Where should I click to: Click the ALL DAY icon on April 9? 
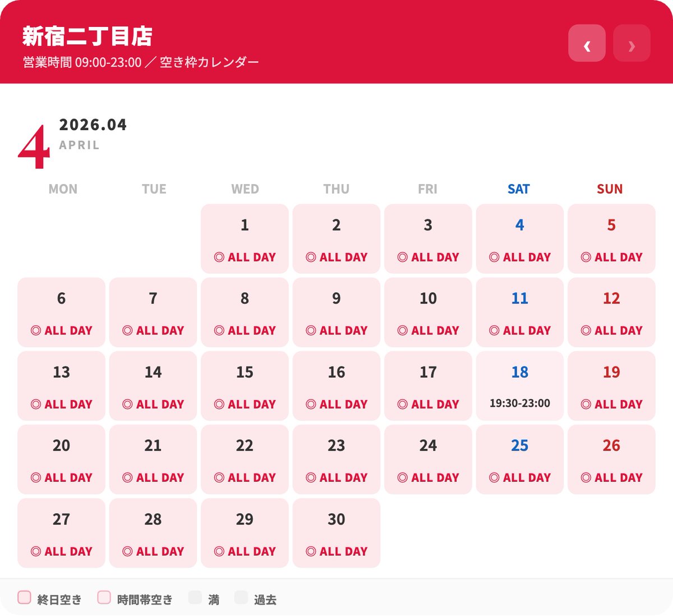[x=311, y=330]
